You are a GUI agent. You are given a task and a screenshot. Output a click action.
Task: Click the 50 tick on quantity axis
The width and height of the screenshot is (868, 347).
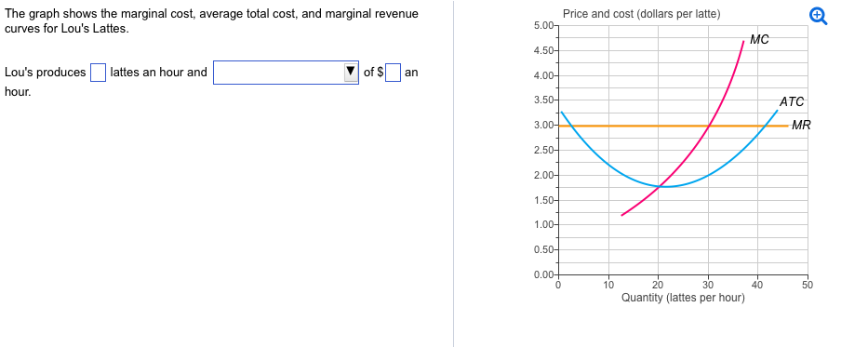tap(808, 285)
